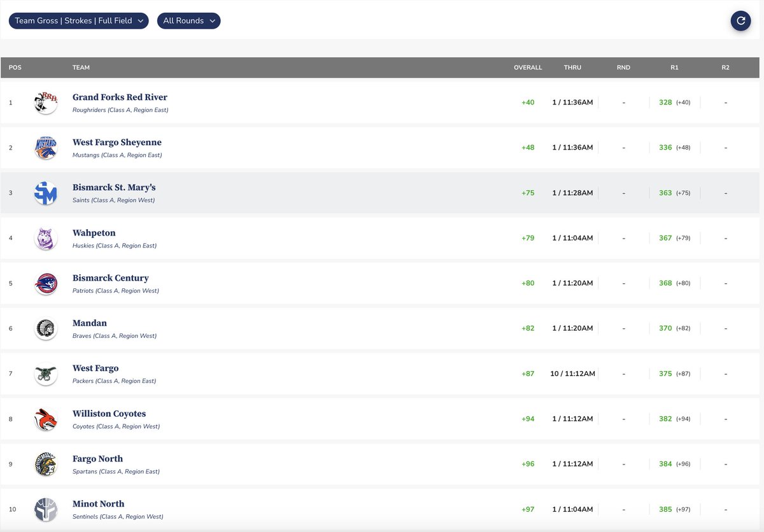
Task: Click Minot North R1 score 385
Action: click(x=665, y=509)
